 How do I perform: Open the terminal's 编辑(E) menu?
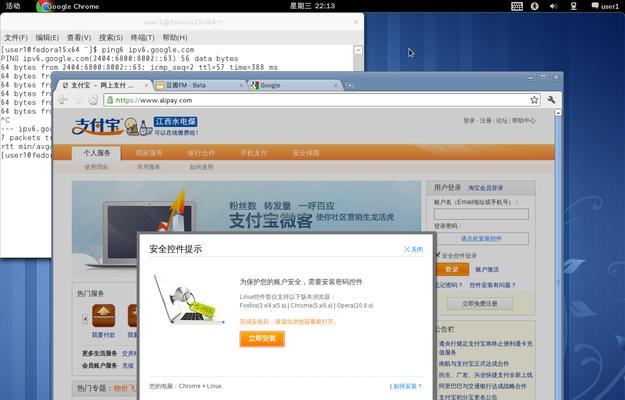click(47, 37)
